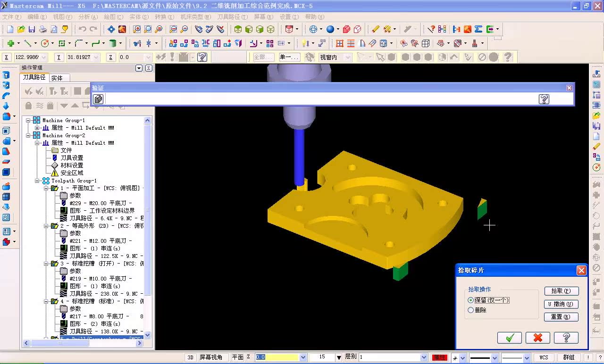This screenshot has height=364, width=604.
Task: Confirm with the green checkmark OK button
Action: (x=510, y=338)
